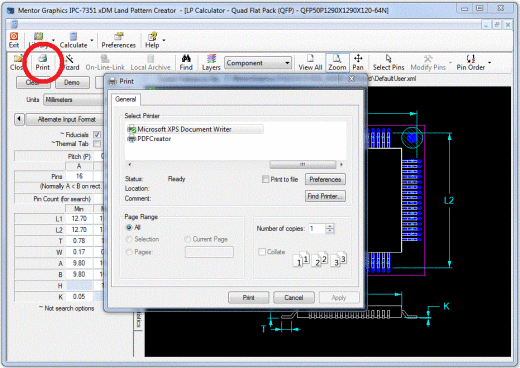Click the Demo button
The height and width of the screenshot is (368, 520).
click(x=72, y=82)
